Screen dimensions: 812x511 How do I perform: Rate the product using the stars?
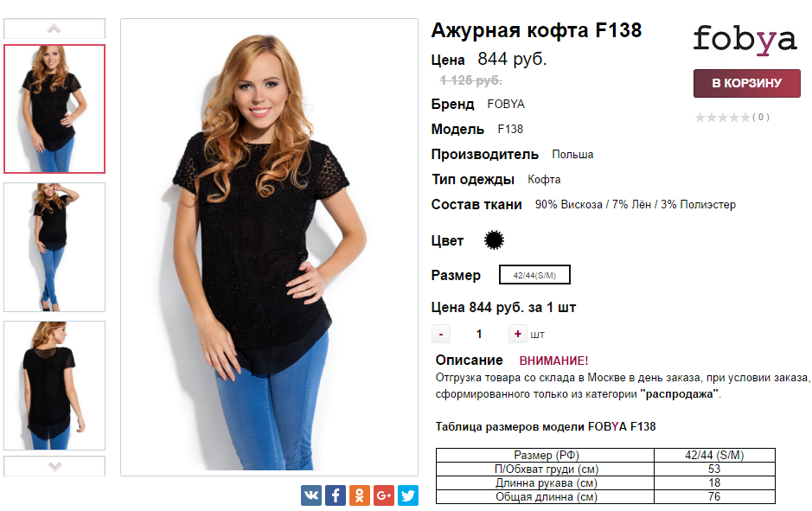click(x=722, y=118)
